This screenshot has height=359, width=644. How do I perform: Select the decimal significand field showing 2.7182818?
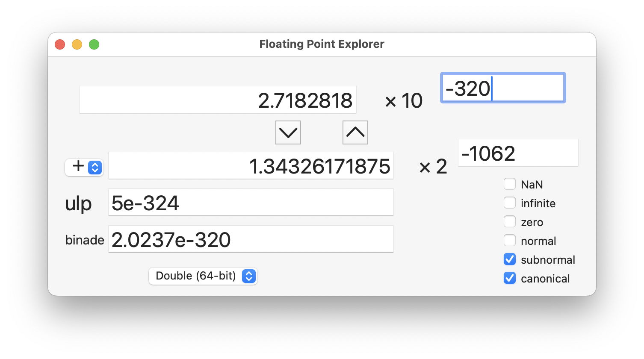[218, 100]
